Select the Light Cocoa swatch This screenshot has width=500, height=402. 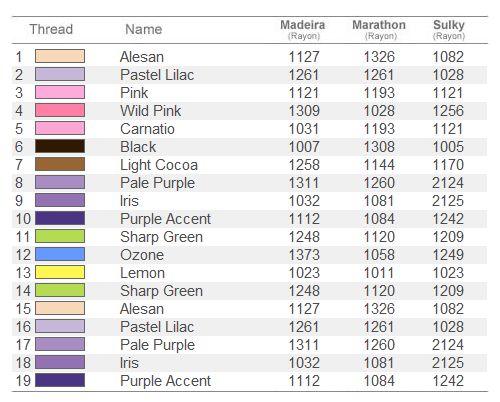point(60,164)
